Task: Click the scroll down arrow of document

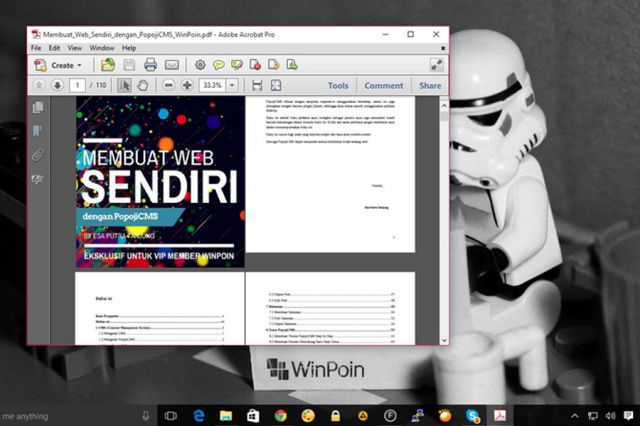Action: coord(444,339)
